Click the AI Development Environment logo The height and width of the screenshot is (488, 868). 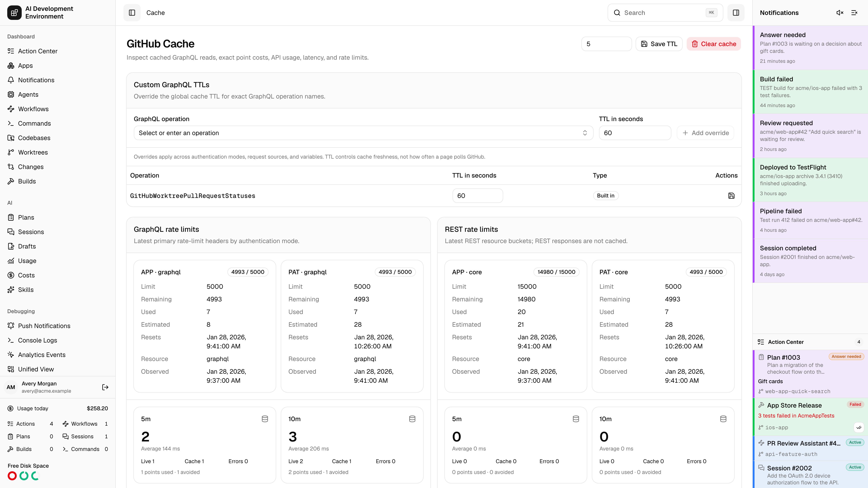(14, 13)
